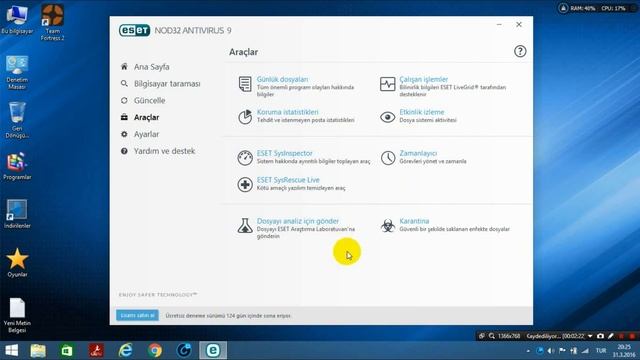The width and height of the screenshot is (640, 360).
Task: Take a screenshot with camera icon
Action: pyautogui.click(x=600, y=336)
